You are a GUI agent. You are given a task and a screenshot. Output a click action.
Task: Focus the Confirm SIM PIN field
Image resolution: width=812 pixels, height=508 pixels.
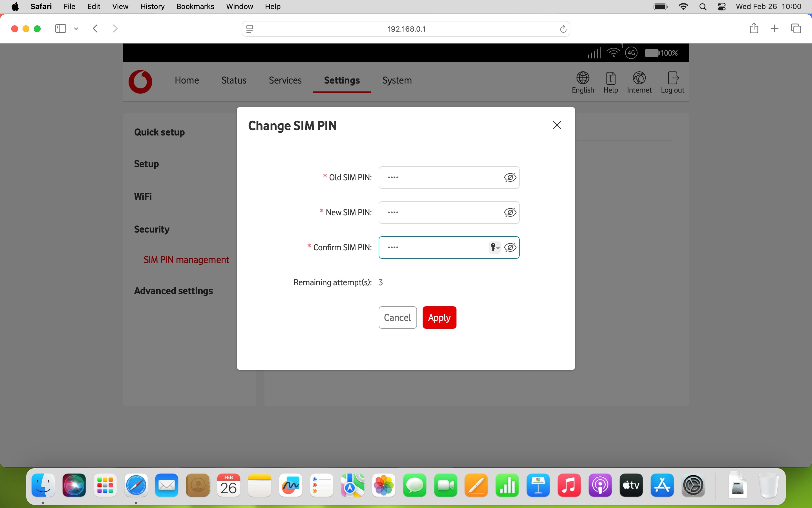tap(449, 247)
